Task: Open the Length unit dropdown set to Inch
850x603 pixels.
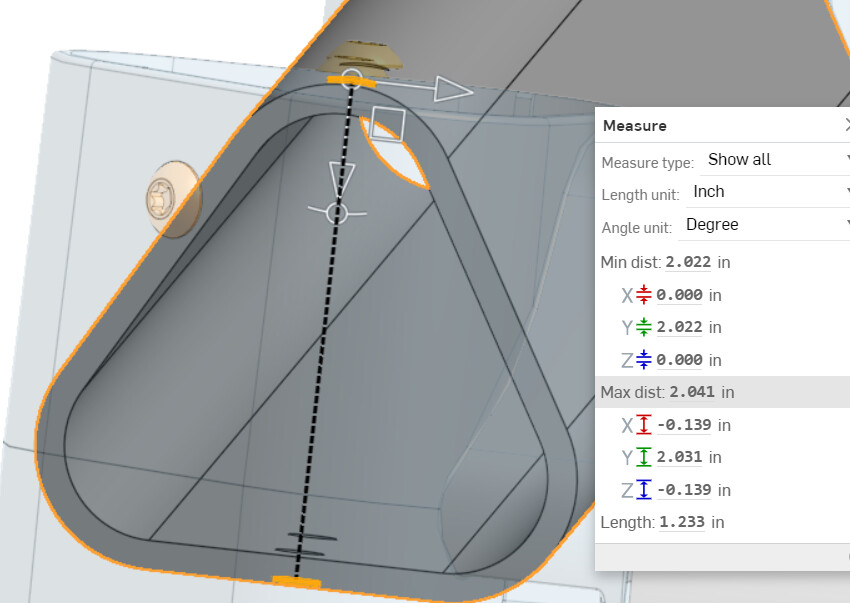Action: point(768,192)
